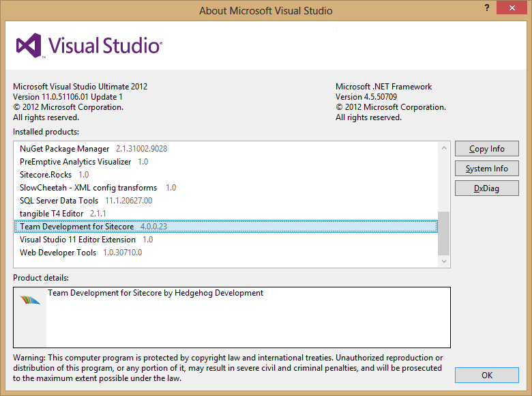Confirm the dialog with OK
The width and height of the screenshot is (532, 396).
486,375
